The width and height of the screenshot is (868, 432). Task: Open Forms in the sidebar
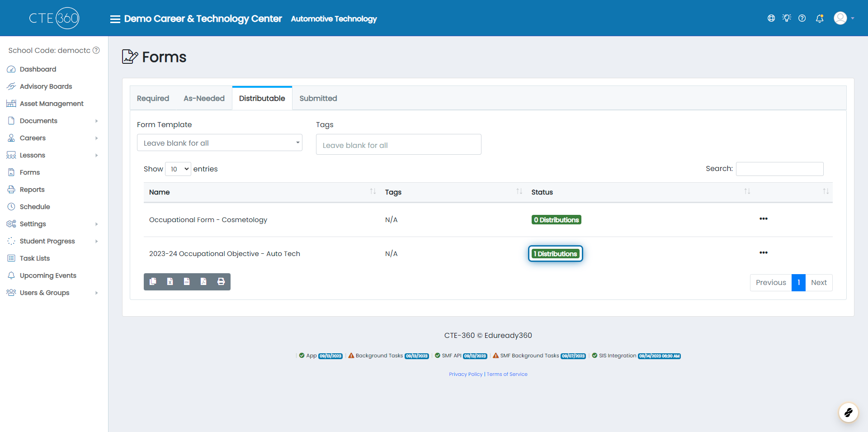[30, 172]
